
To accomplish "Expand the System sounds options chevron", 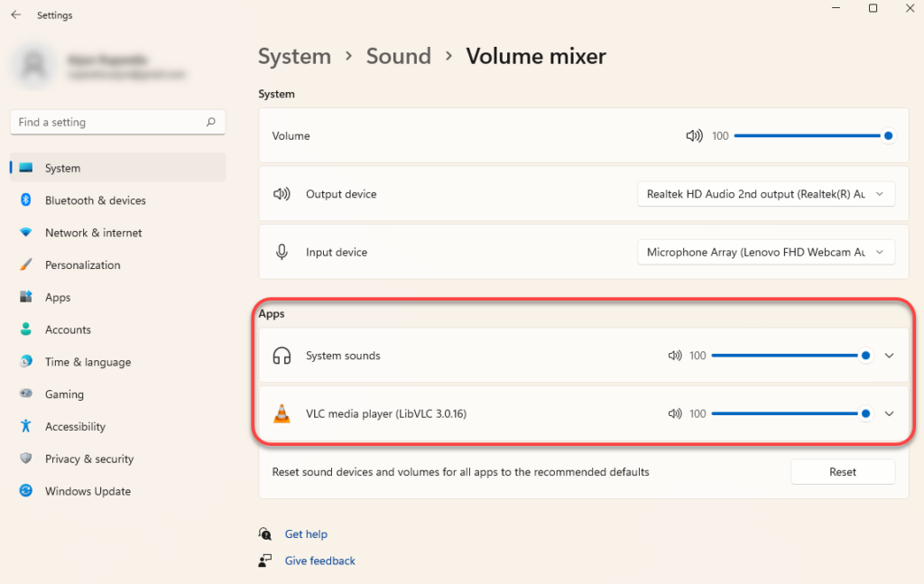I will [x=890, y=356].
